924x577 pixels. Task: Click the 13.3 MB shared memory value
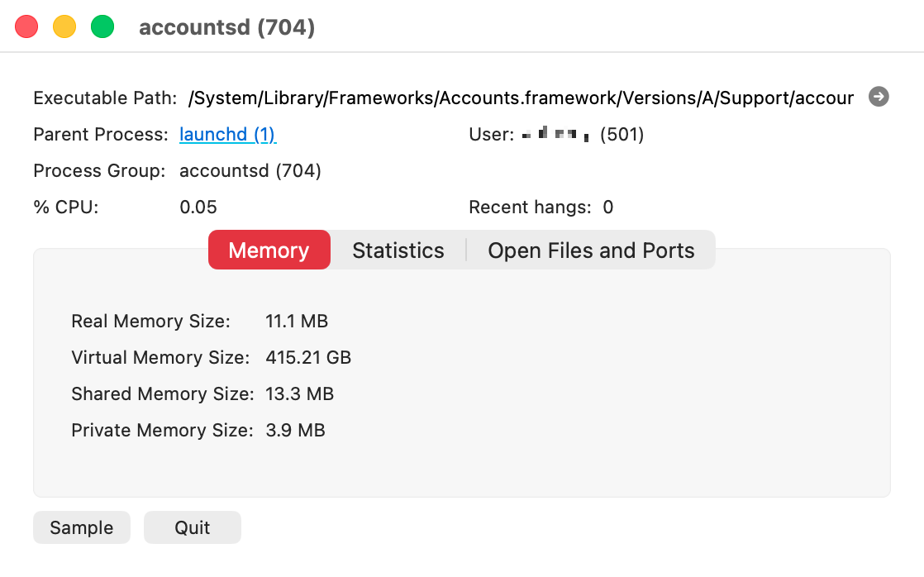(299, 393)
